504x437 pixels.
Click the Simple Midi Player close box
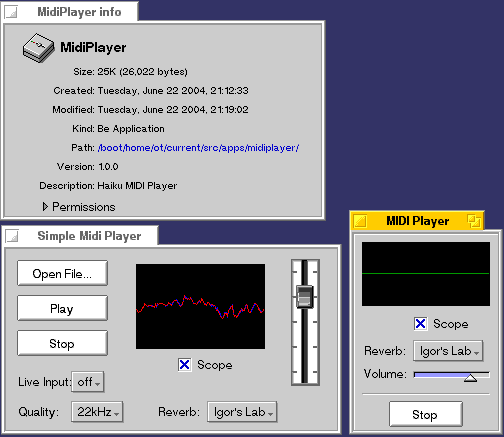12,236
